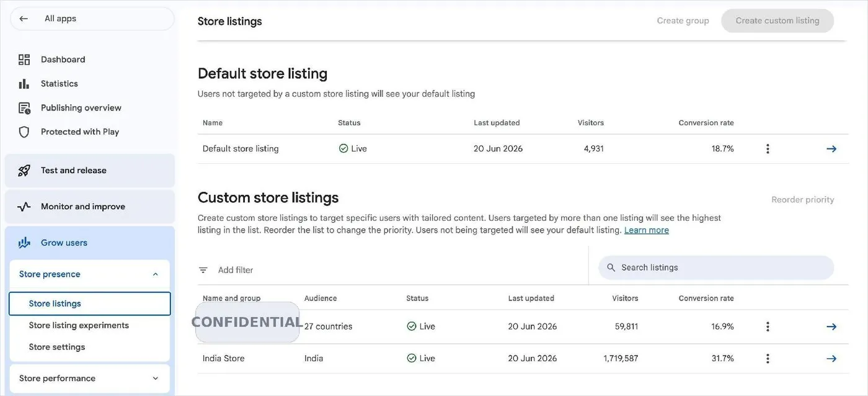Click the 16.9% conversion rate value

point(722,326)
